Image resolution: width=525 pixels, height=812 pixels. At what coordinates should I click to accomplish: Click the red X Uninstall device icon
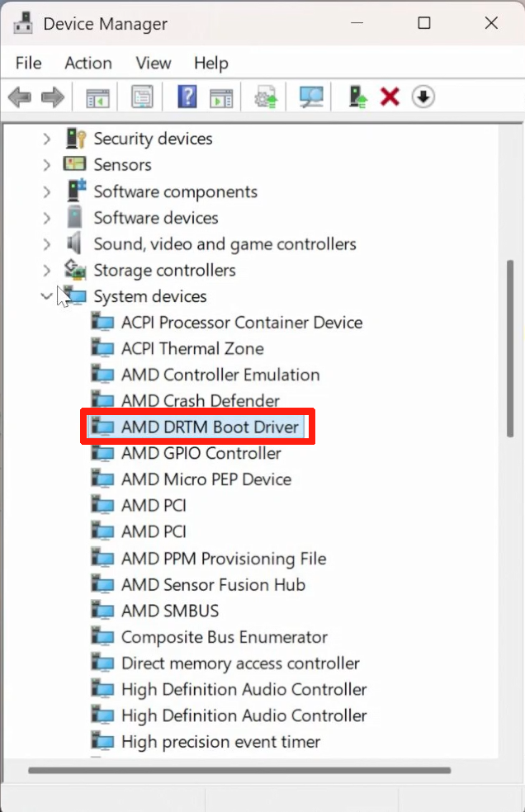pyautogui.click(x=390, y=97)
